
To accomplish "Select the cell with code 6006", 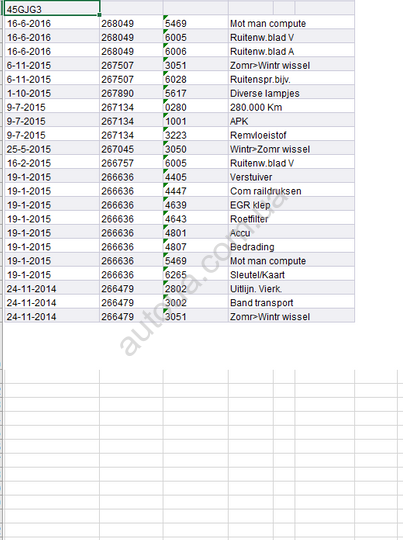I will pyautogui.click(x=196, y=51).
